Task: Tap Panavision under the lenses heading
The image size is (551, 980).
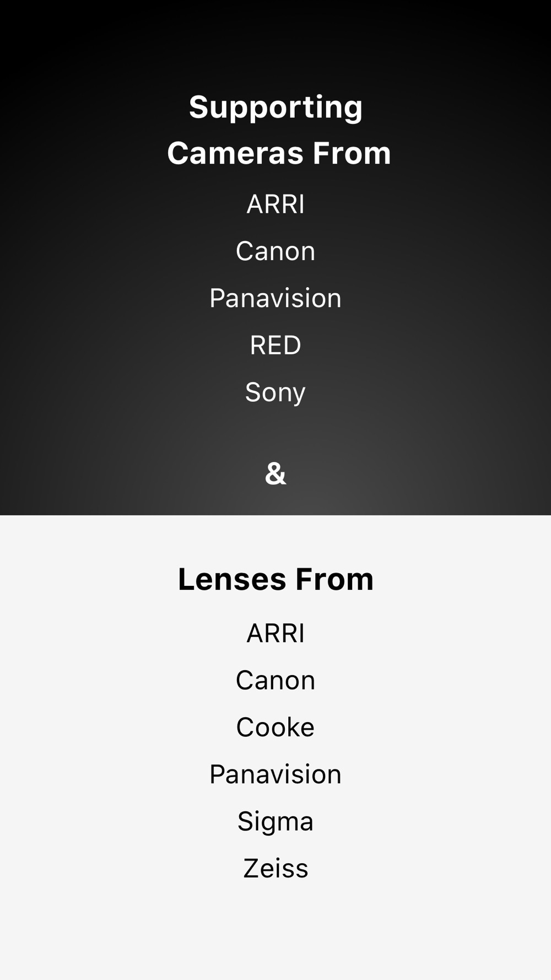Action: pyautogui.click(x=275, y=774)
